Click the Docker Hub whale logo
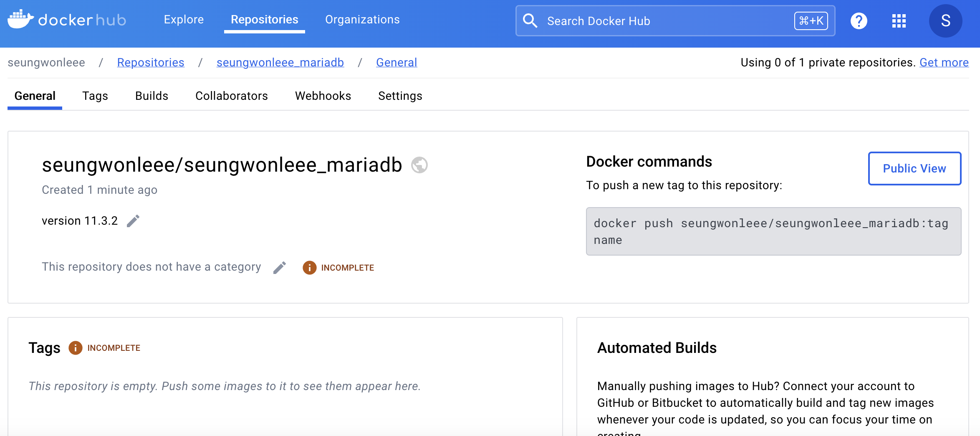This screenshot has width=980, height=436. (20, 19)
